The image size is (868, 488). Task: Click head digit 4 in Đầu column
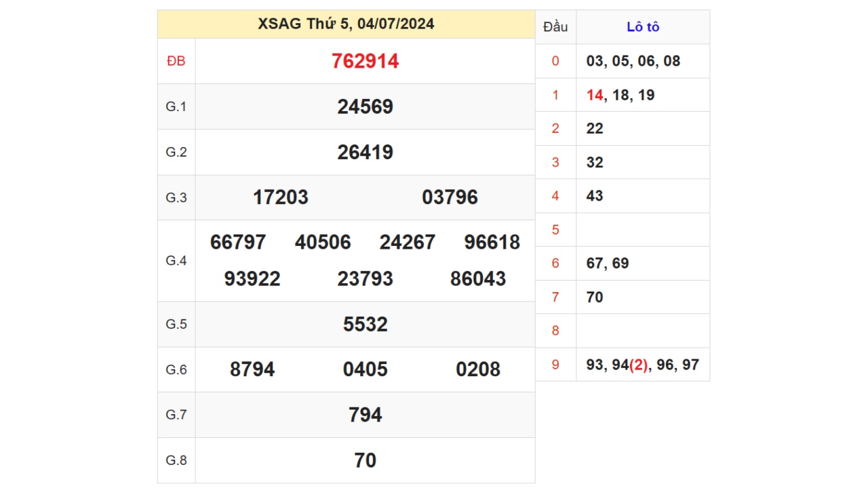[555, 196]
